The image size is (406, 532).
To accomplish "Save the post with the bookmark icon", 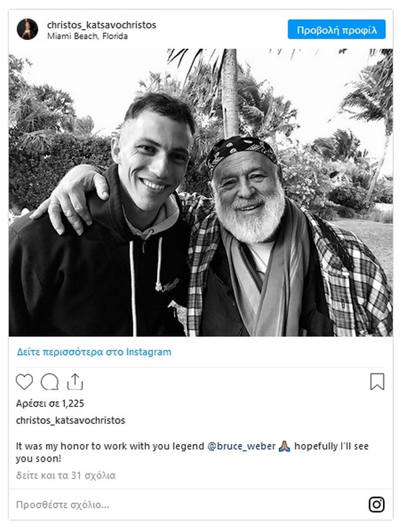I will click(377, 382).
